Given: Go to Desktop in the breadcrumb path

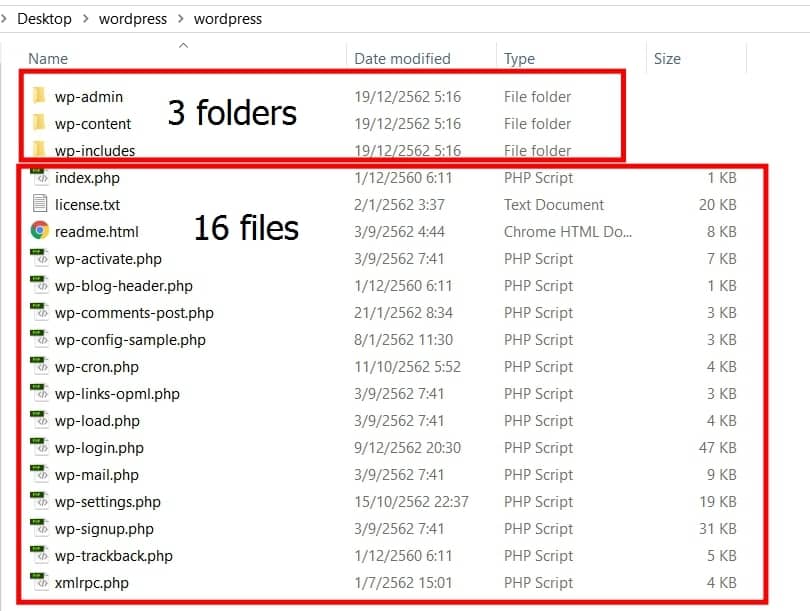Looking at the screenshot, I should tap(44, 19).
